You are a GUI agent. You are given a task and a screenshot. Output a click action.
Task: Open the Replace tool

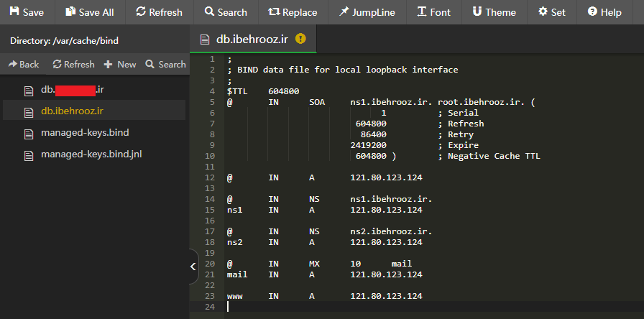tap(292, 12)
